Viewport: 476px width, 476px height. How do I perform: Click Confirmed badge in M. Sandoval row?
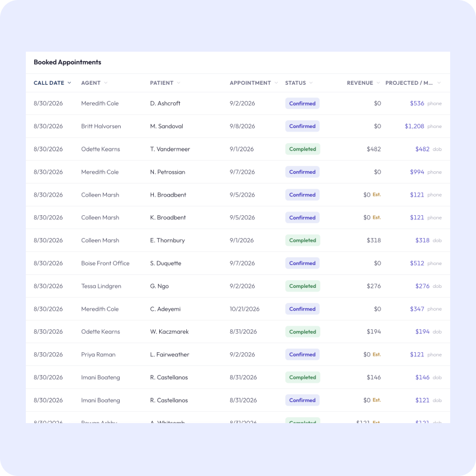(302, 126)
